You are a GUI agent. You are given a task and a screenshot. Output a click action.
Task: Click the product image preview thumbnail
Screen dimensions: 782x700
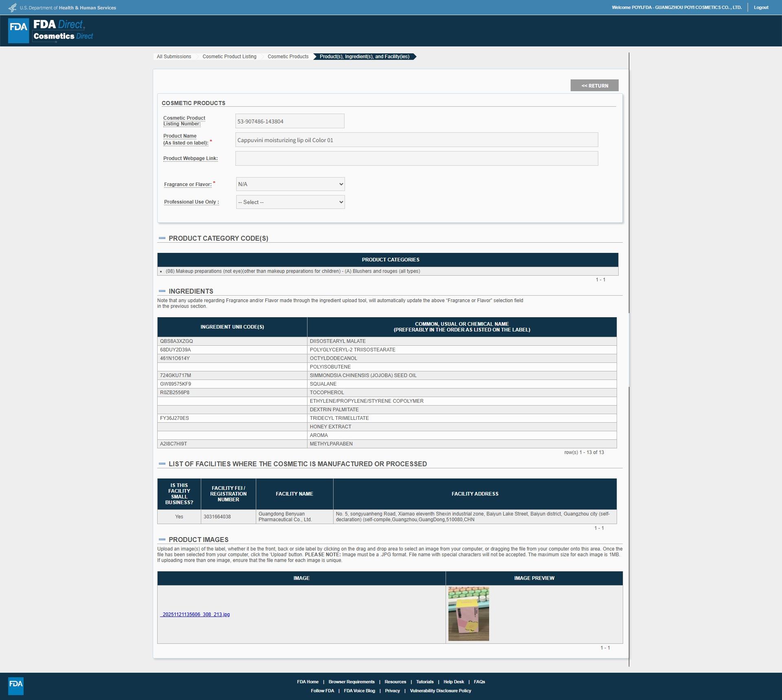tap(468, 614)
